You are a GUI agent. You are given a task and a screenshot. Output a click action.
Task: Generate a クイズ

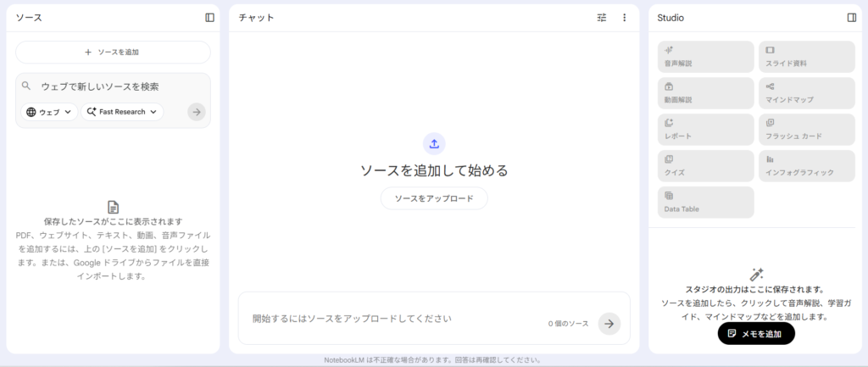pyautogui.click(x=706, y=166)
